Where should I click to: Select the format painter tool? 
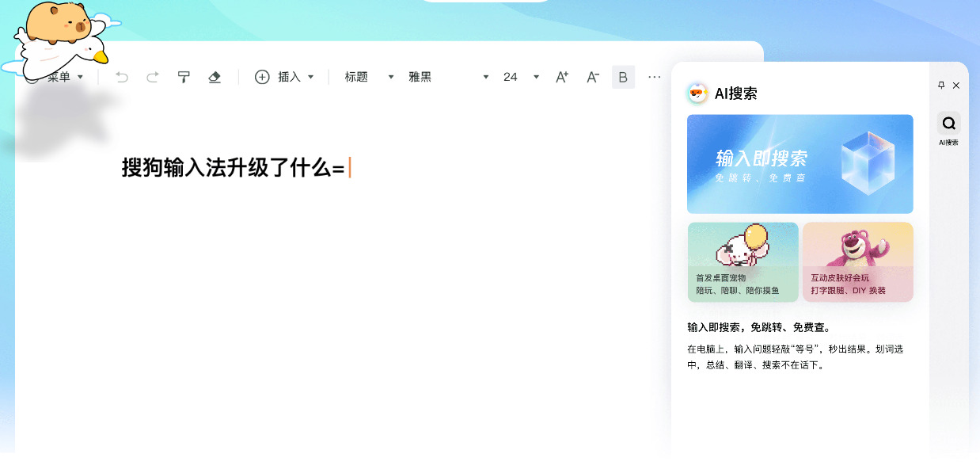pyautogui.click(x=184, y=77)
